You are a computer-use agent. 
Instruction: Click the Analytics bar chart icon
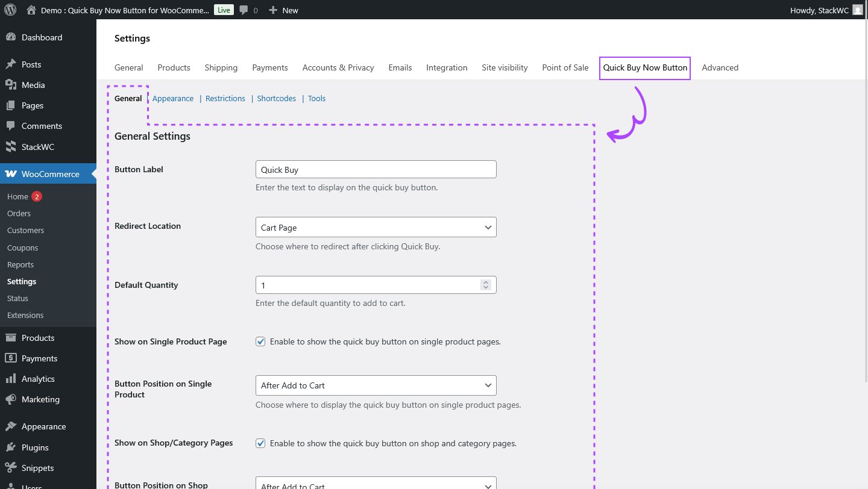(x=11, y=379)
